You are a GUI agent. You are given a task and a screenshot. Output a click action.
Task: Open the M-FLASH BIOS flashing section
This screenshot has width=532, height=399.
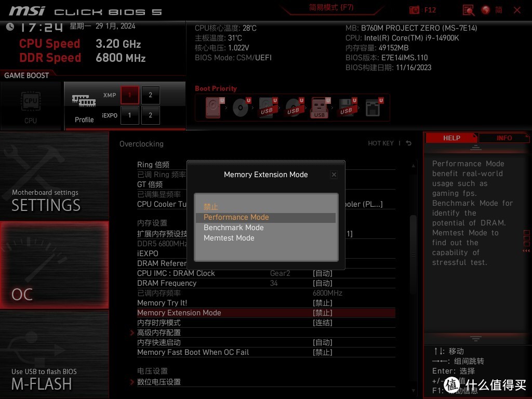54,354
